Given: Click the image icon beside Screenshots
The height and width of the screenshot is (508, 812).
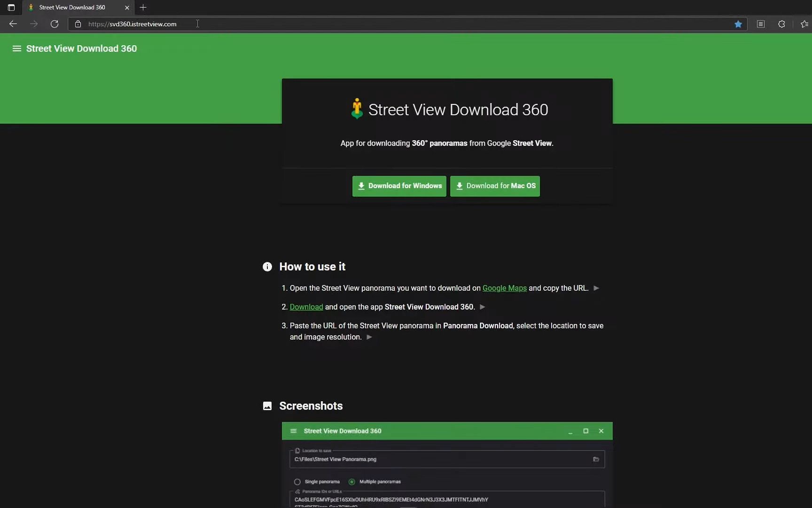Looking at the screenshot, I should pos(267,406).
